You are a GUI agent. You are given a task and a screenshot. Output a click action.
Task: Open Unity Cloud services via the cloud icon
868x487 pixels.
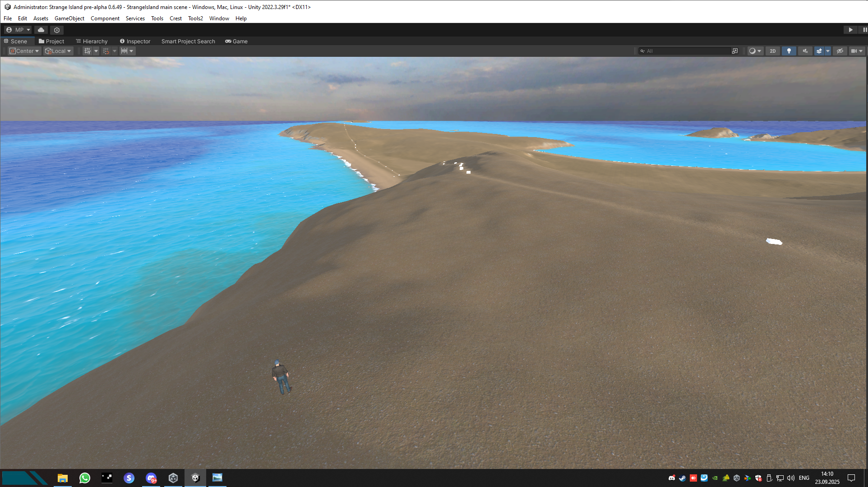(41, 30)
